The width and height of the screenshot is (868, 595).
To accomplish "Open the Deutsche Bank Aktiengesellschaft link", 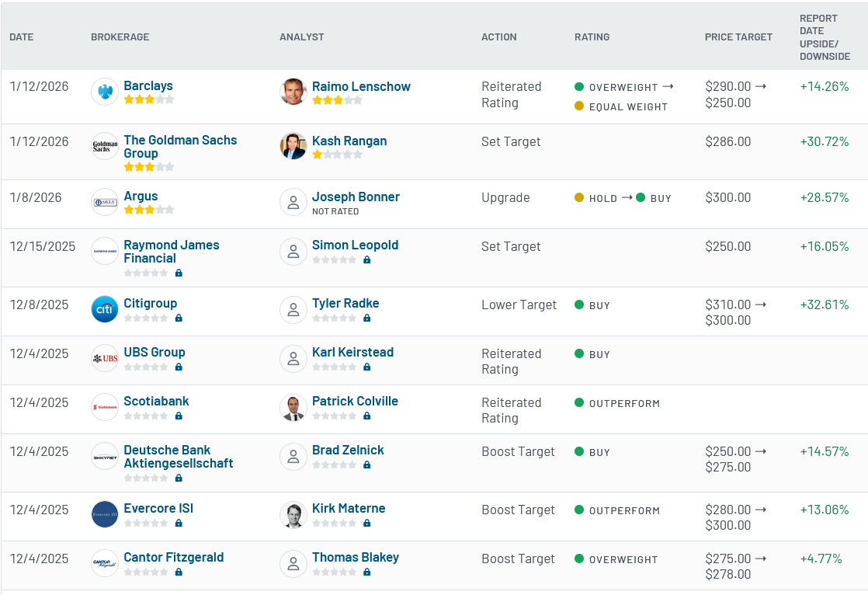I will (179, 457).
